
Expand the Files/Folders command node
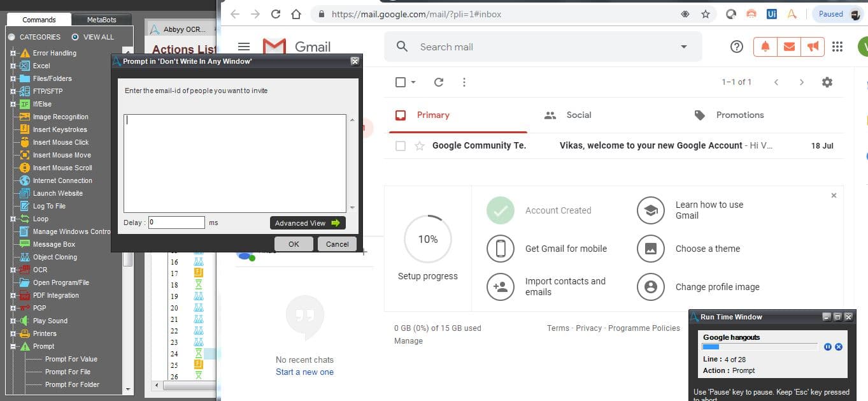[x=13, y=78]
